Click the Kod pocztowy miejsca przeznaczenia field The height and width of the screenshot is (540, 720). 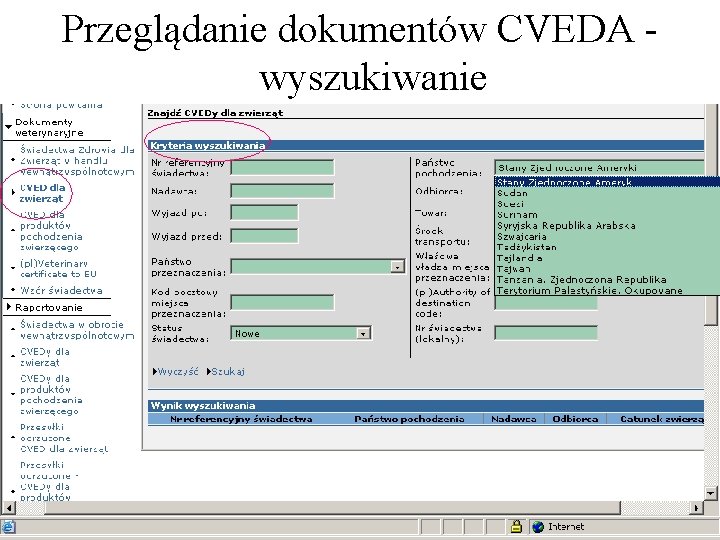point(282,303)
